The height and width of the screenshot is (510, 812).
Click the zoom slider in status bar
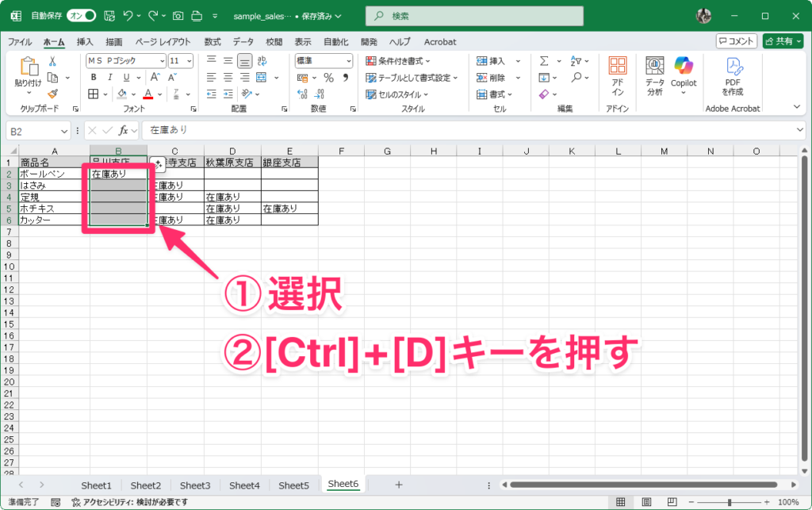[730, 503]
